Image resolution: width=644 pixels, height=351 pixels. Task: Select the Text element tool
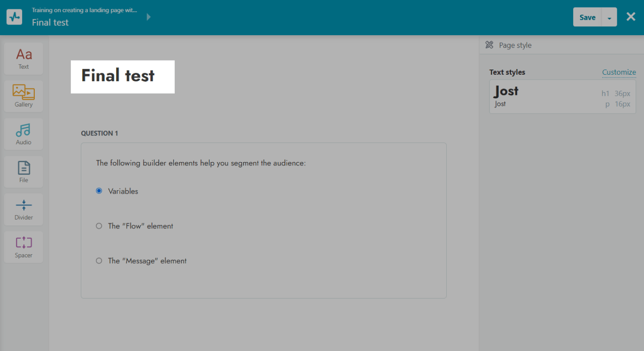(23, 59)
